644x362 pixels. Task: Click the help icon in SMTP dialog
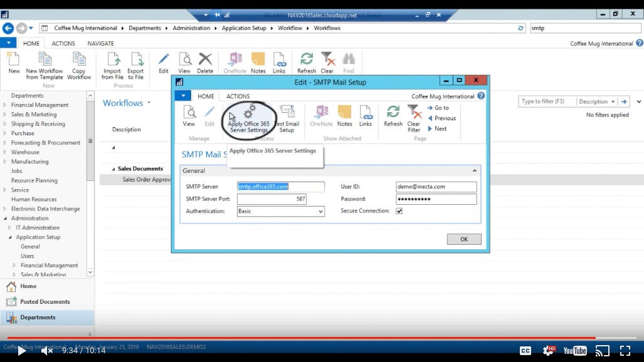[481, 96]
